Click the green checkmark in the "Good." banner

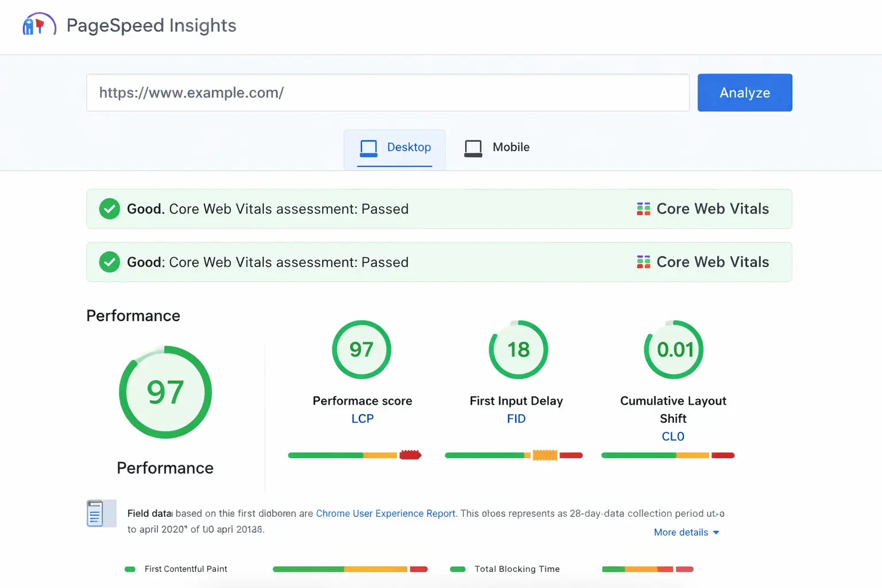tap(110, 209)
